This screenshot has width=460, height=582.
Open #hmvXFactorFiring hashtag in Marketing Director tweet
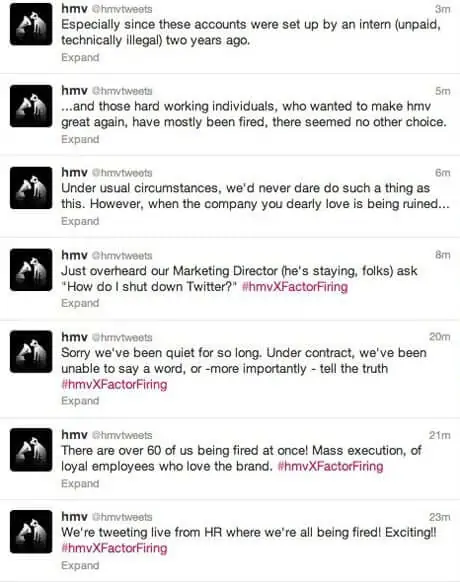pyautogui.click(x=295, y=287)
